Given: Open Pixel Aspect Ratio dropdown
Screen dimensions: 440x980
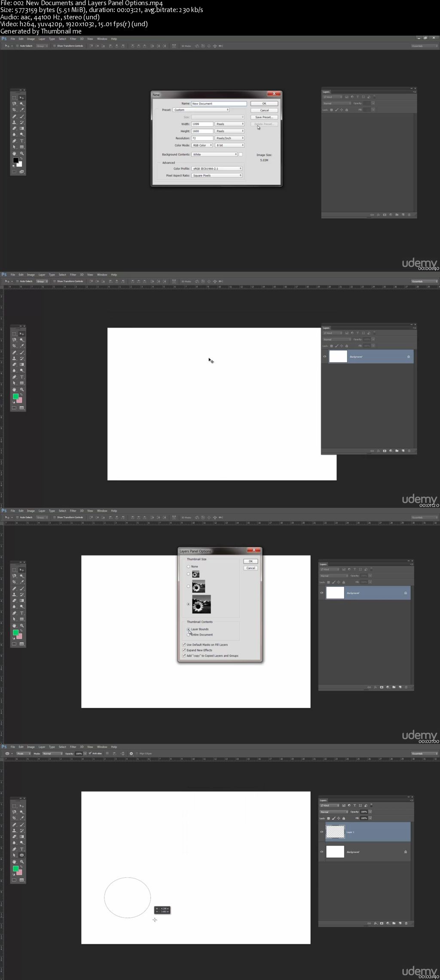Looking at the screenshot, I should click(x=217, y=176).
